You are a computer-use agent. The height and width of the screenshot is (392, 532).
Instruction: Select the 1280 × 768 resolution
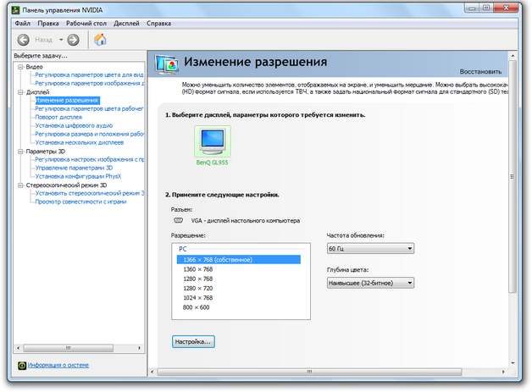click(x=197, y=279)
